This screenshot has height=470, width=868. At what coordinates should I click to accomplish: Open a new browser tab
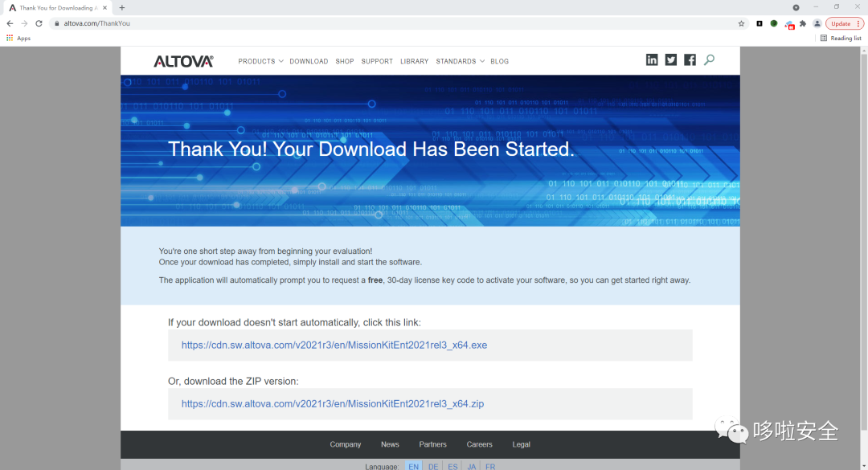tap(122, 8)
